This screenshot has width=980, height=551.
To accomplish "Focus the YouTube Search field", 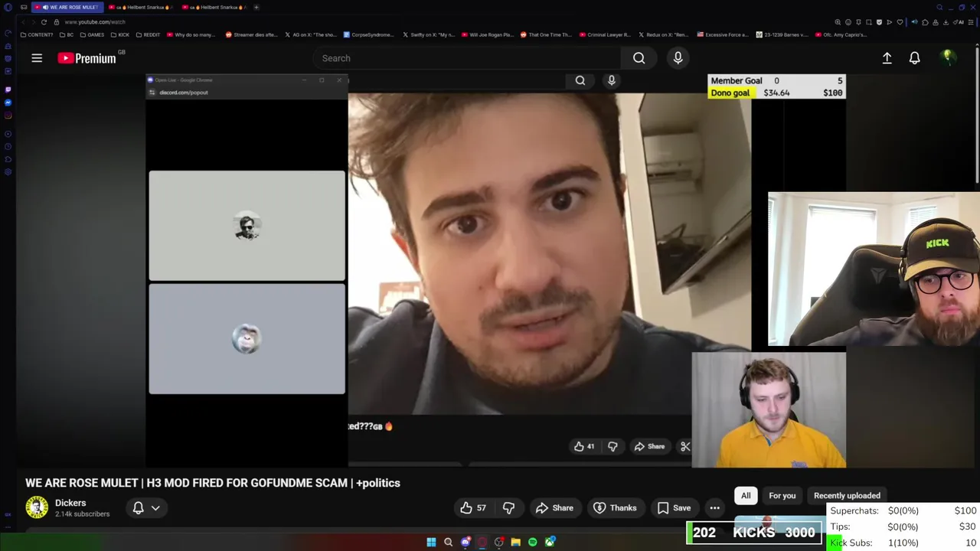I will tap(469, 58).
